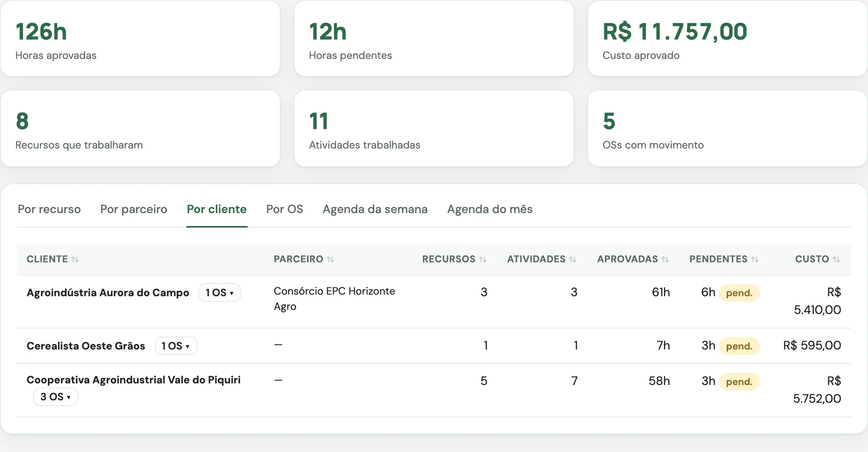The height and width of the screenshot is (452, 868).
Task: Select the Por cliente tab
Action: point(217,209)
